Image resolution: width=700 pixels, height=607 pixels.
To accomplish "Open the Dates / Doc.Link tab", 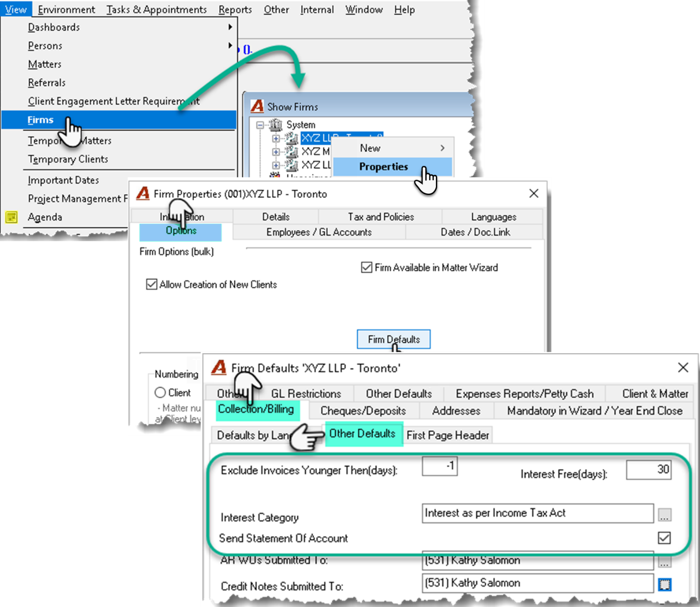I will tap(475, 232).
